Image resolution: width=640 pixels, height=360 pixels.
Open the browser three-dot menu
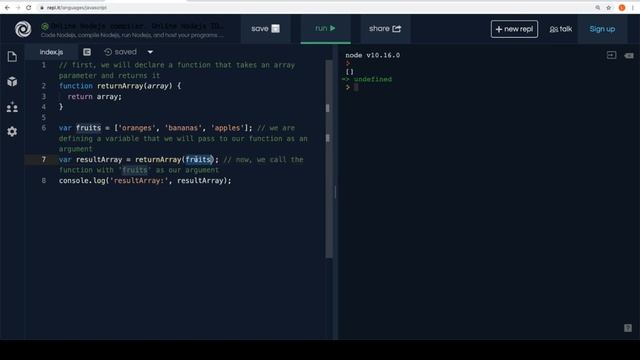point(633,7)
